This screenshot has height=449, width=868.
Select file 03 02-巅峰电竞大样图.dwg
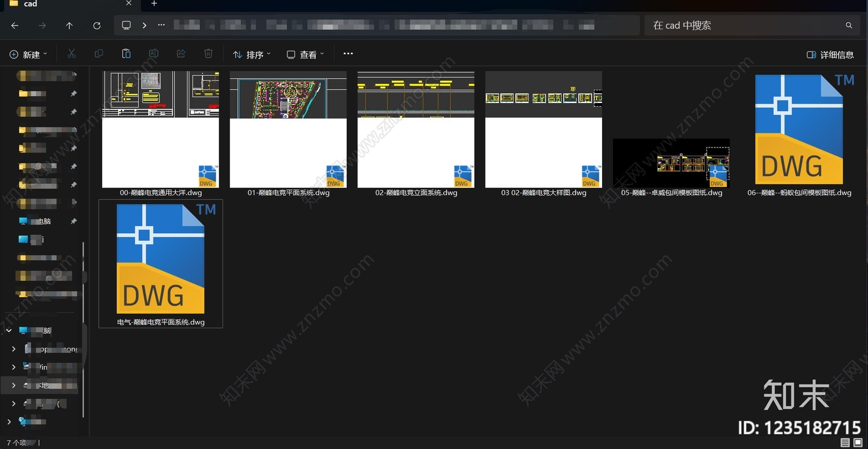(x=544, y=134)
